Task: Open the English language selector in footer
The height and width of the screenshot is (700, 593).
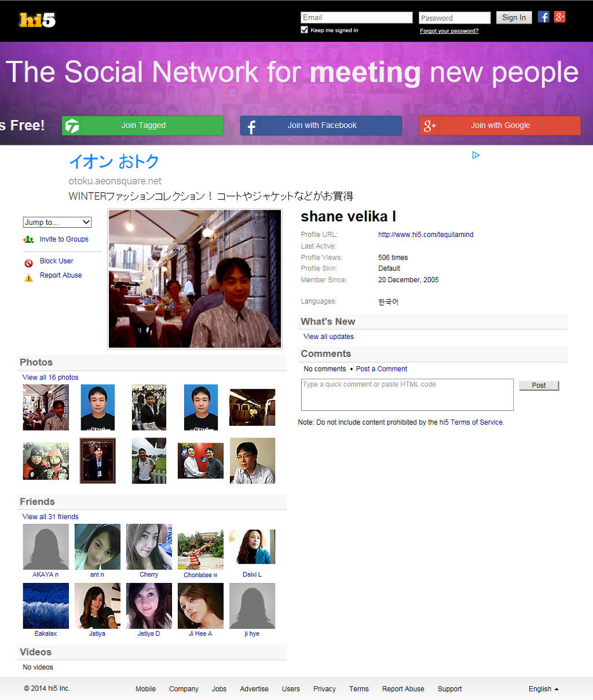Action: pos(543,689)
